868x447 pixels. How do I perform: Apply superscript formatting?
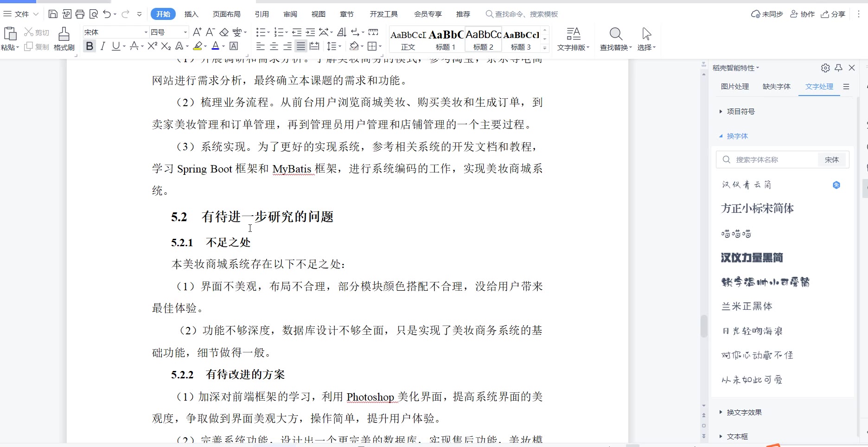click(153, 46)
